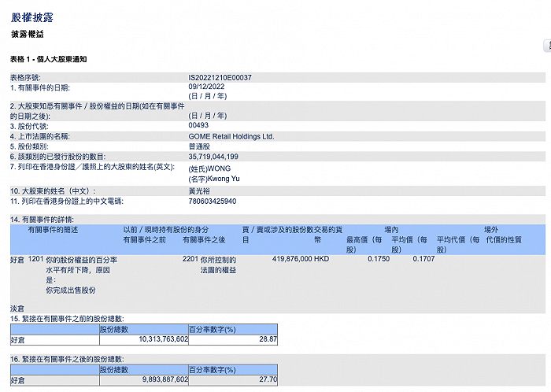Select the Chinese name 黃光裕
This screenshot has height=392, width=551.
point(199,191)
